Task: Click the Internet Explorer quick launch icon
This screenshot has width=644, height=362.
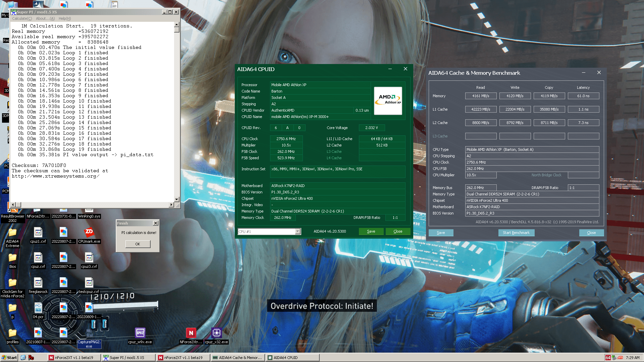Action: (x=23, y=358)
